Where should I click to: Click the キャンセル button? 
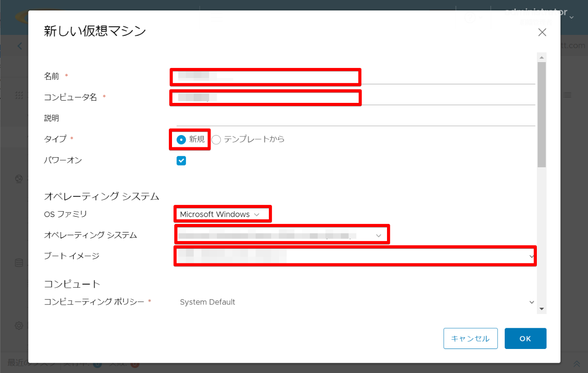(470, 339)
